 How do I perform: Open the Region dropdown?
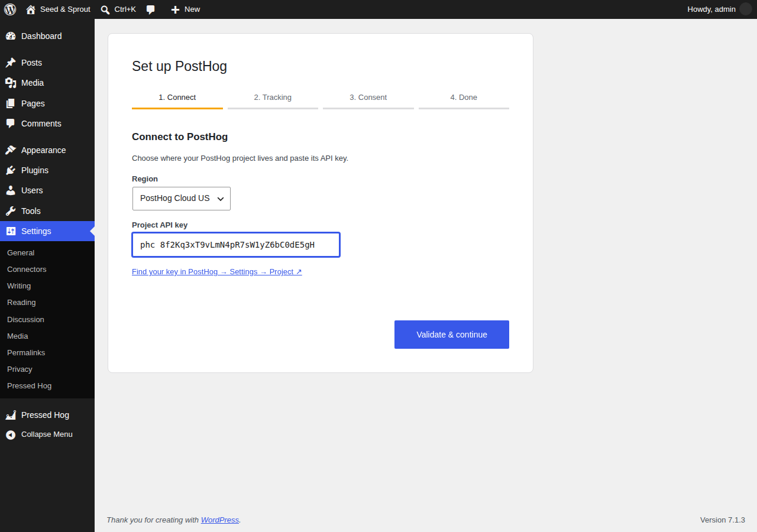point(182,199)
